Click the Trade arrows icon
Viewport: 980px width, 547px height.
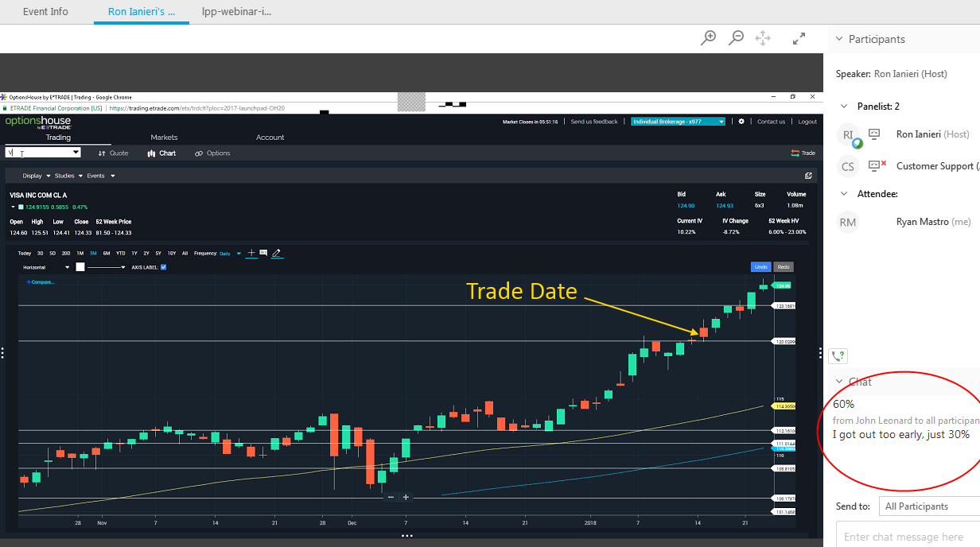[x=795, y=153]
